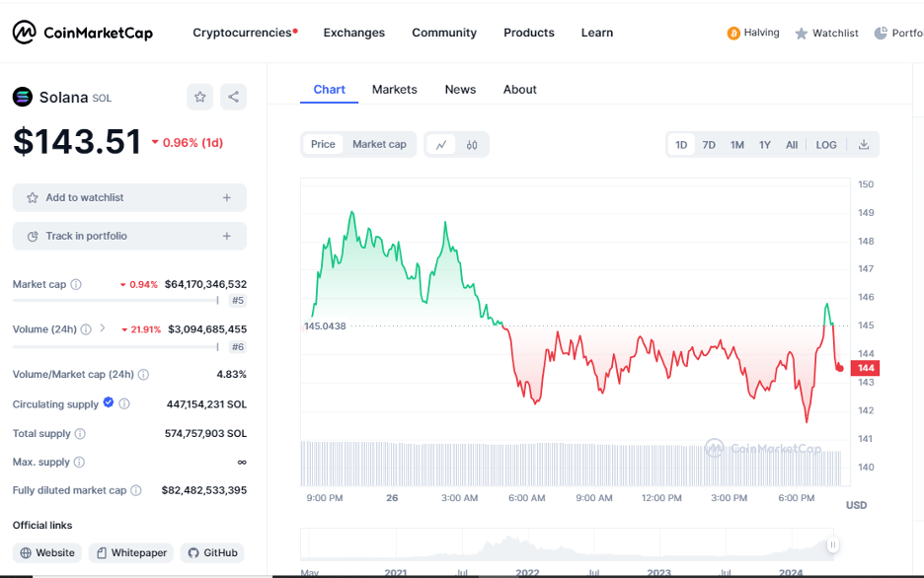Click the #5 market cap rank badge
Viewport: 924px width, 578px height.
click(x=238, y=301)
